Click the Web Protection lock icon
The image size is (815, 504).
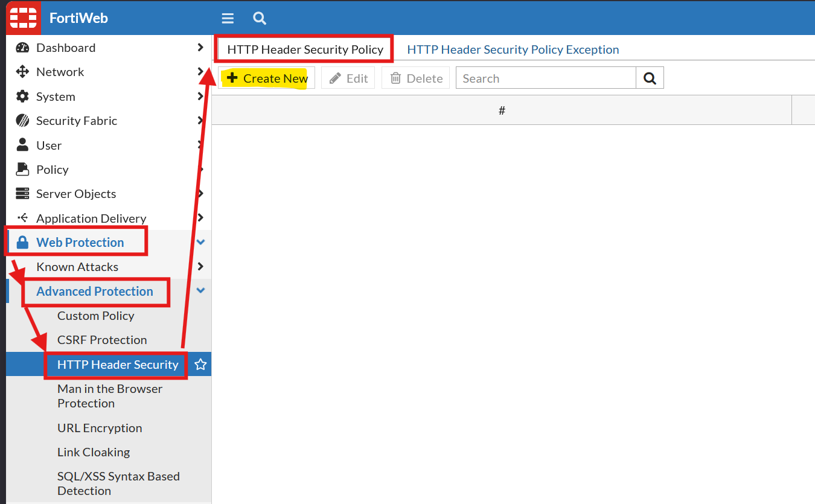[x=22, y=243]
